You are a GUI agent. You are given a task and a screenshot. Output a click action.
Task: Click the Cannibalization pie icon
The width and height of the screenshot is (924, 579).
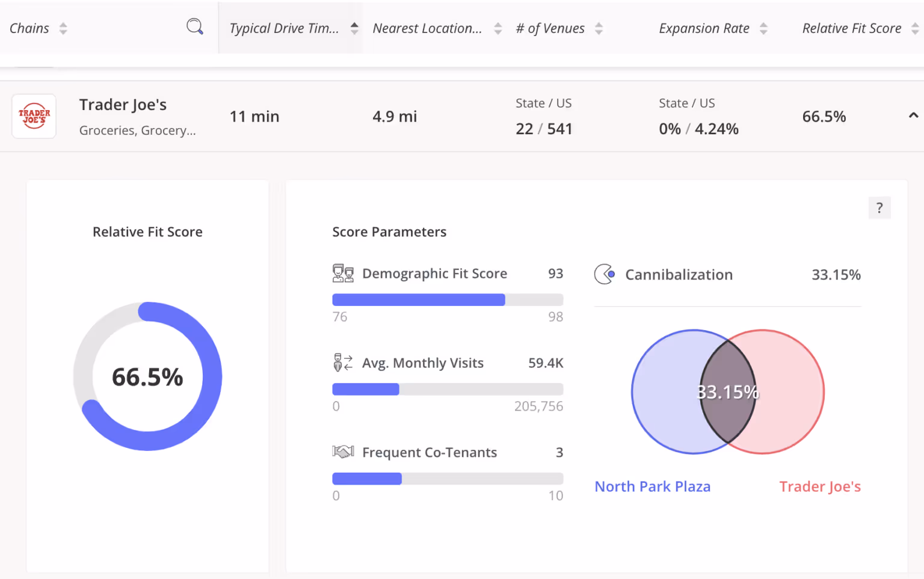(x=605, y=274)
